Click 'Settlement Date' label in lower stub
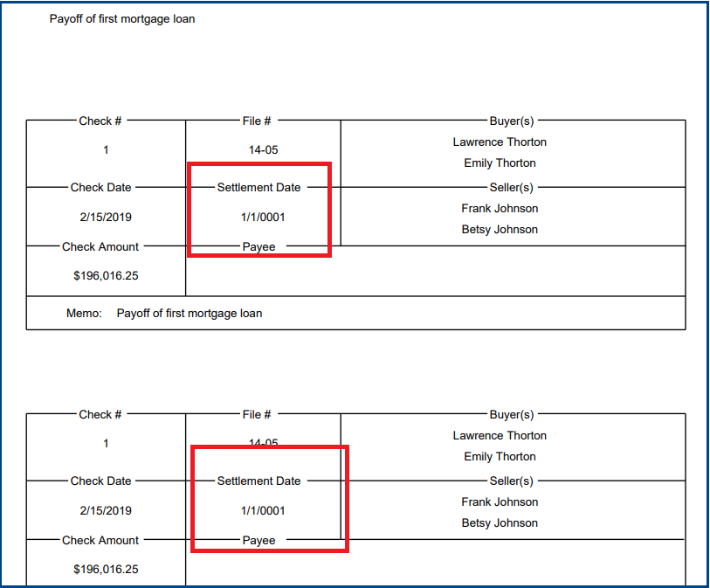The image size is (710, 588). pos(259,481)
